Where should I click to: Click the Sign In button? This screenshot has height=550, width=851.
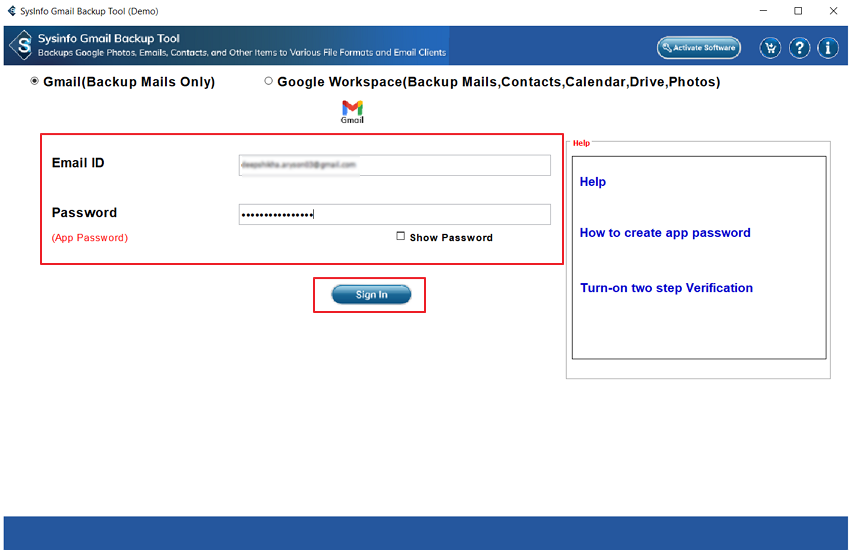click(371, 294)
